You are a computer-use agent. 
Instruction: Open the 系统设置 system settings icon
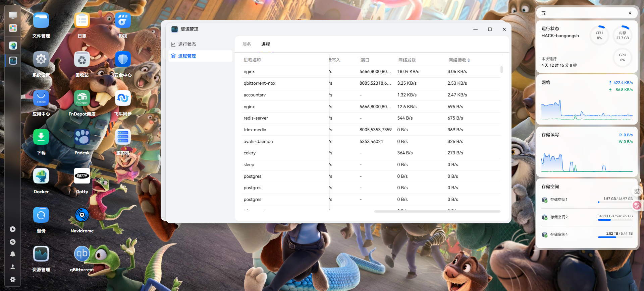(x=41, y=59)
